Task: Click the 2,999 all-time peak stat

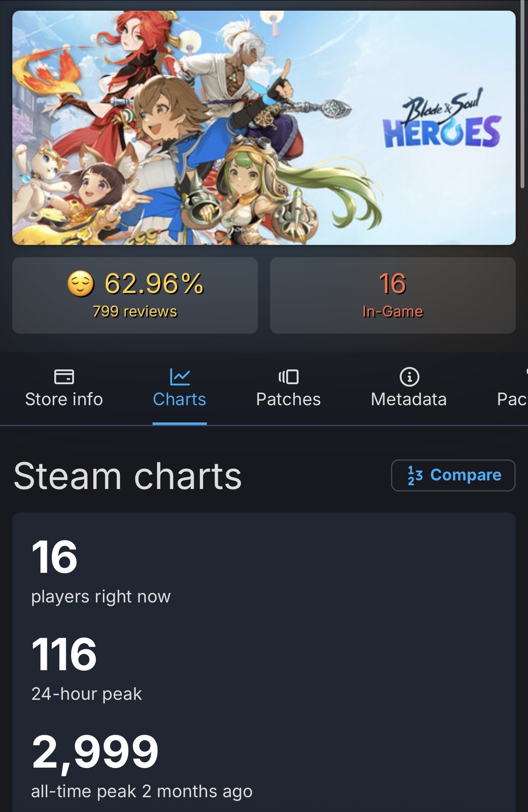Action: tap(95, 752)
